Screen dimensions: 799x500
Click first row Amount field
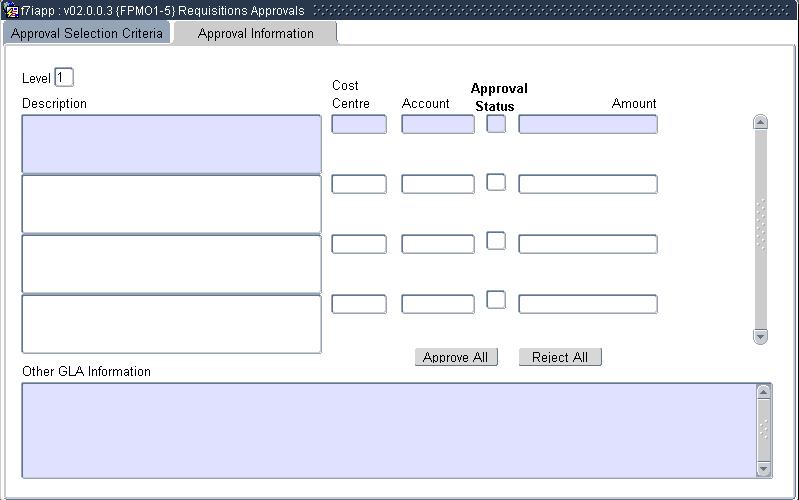tap(588, 124)
